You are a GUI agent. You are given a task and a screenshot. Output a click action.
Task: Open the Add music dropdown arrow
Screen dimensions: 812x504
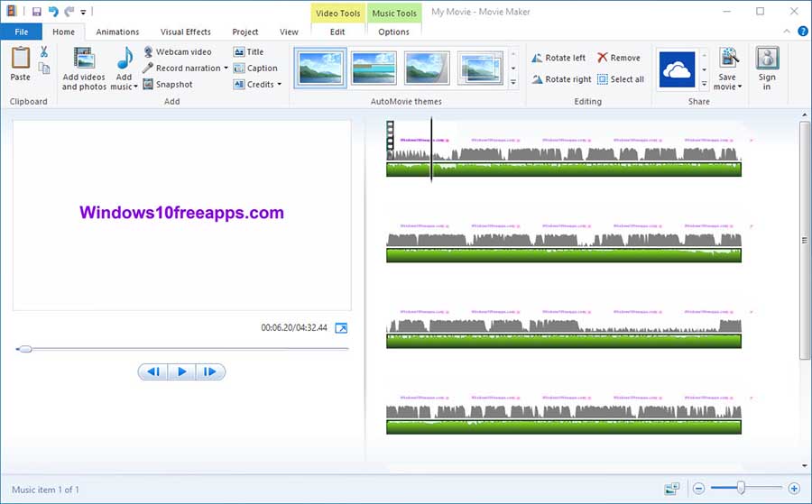click(x=135, y=87)
